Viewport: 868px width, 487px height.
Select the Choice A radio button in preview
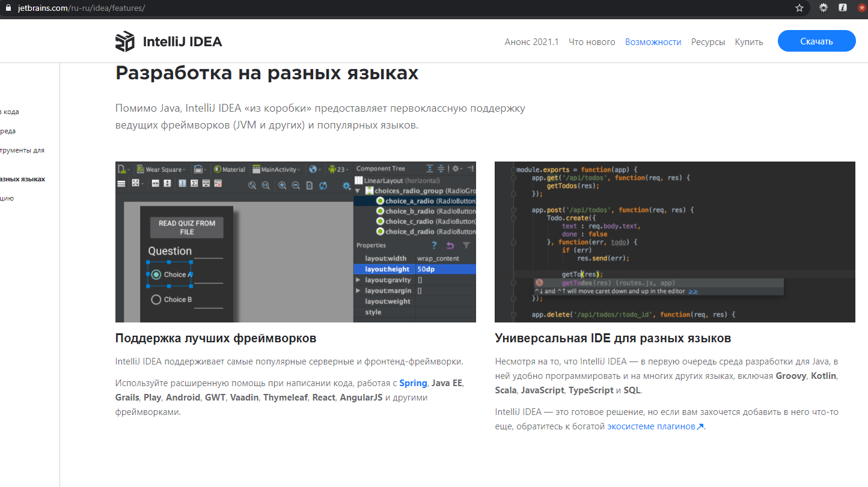coord(156,274)
